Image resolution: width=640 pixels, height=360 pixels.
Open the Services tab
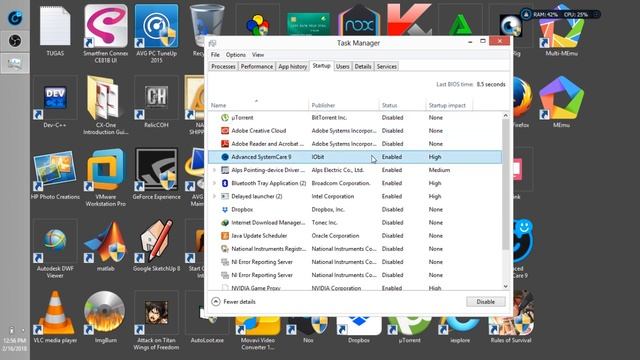(x=387, y=67)
